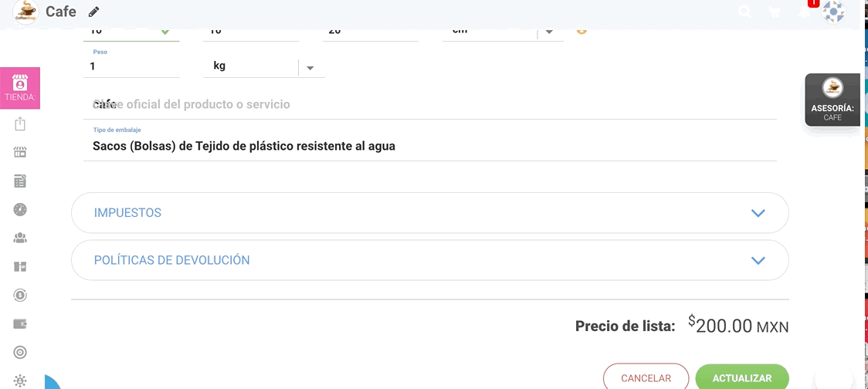The image size is (868, 389).
Task: Open the customers group icon in sidebar
Action: [20, 238]
